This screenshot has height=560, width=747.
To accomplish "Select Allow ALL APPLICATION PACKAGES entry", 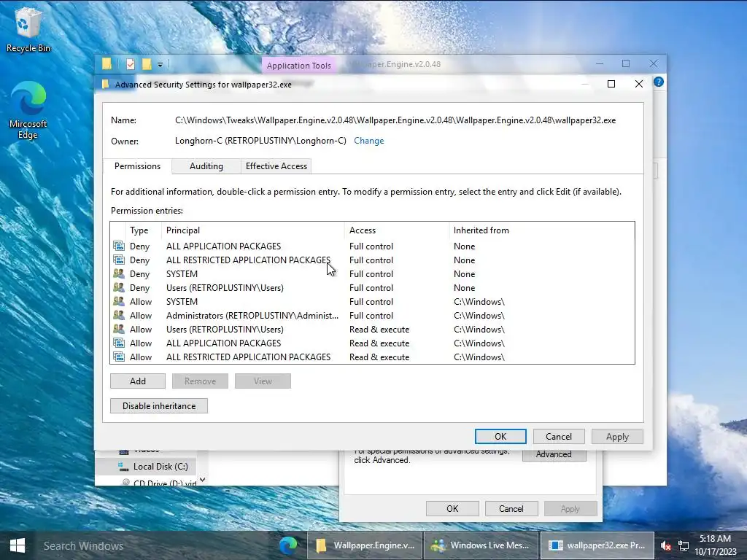I will [372, 343].
